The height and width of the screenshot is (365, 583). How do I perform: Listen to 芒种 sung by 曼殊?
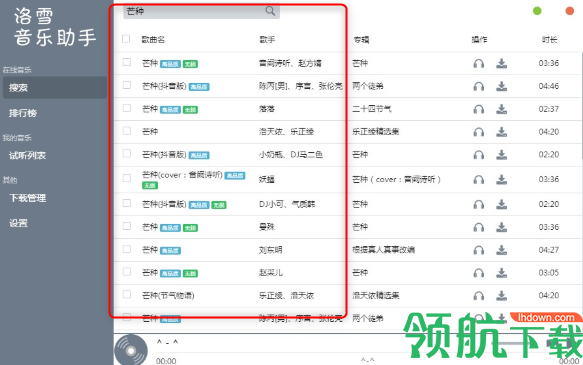[479, 227]
